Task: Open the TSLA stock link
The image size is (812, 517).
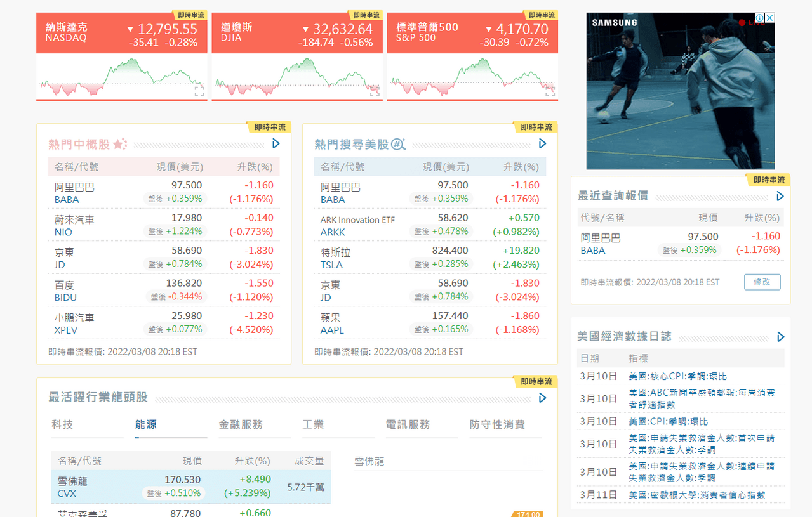Action: pos(331,265)
